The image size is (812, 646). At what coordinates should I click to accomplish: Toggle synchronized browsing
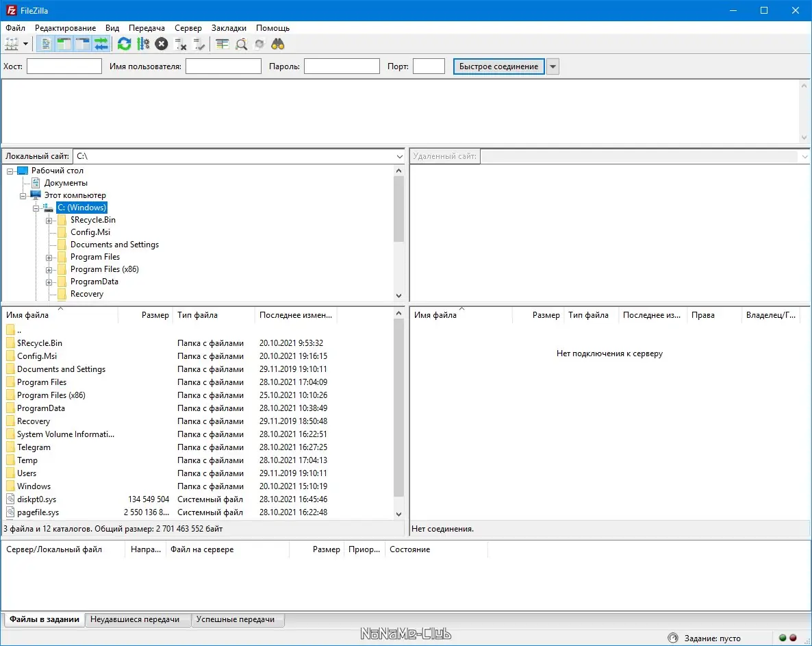click(x=259, y=45)
